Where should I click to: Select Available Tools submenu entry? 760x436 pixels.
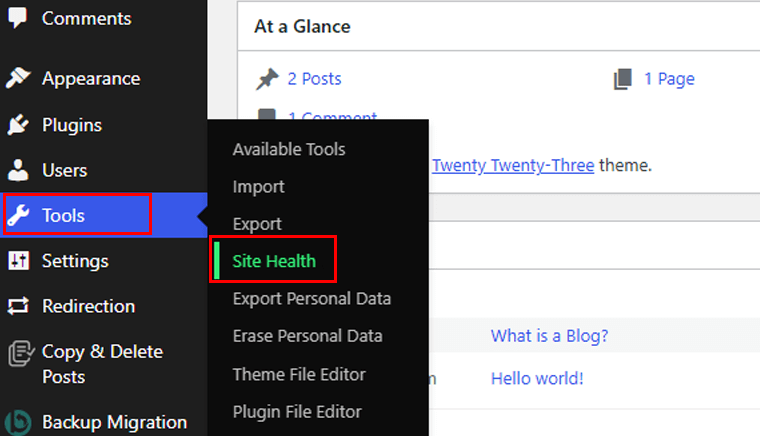coord(289,149)
